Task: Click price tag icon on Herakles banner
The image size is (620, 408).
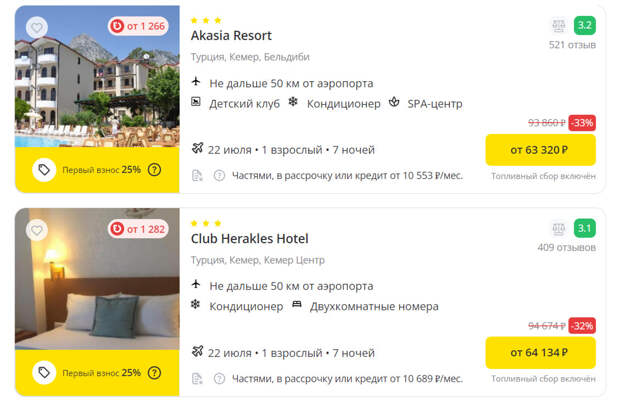Action: pyautogui.click(x=44, y=372)
